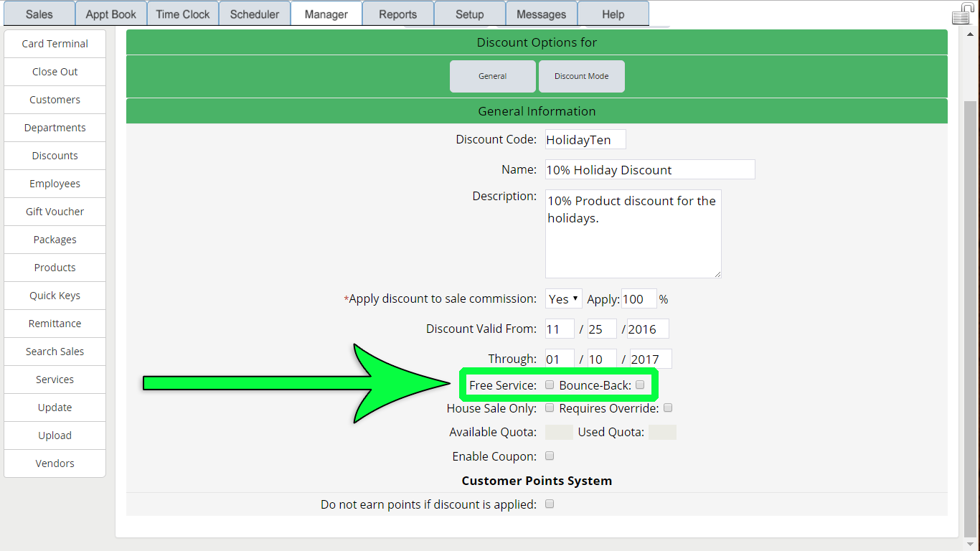
Task: Click the lock icon at top right
Action: [x=963, y=14]
